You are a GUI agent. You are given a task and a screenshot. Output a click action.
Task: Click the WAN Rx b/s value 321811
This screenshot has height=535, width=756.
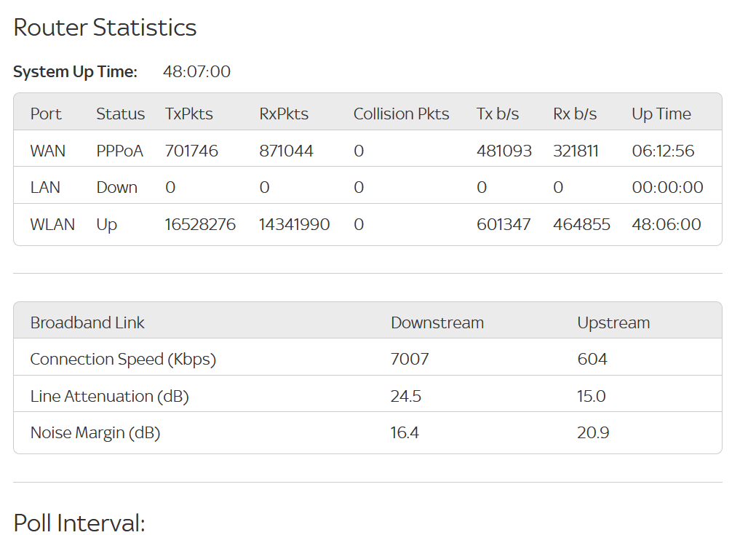(576, 151)
